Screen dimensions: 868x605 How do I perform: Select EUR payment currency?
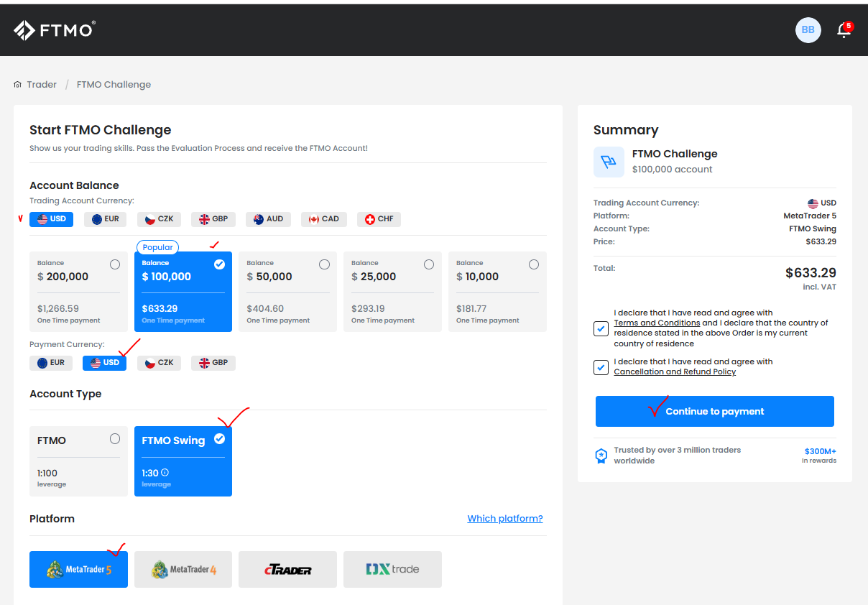(x=51, y=363)
